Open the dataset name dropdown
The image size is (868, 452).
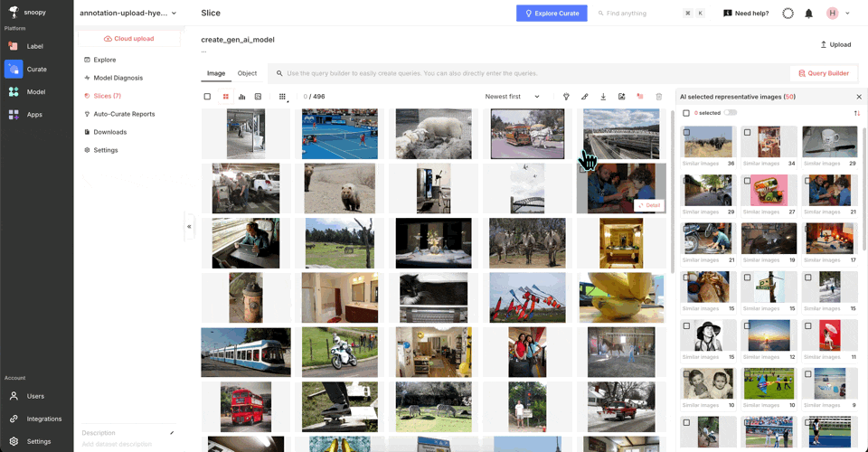[127, 13]
